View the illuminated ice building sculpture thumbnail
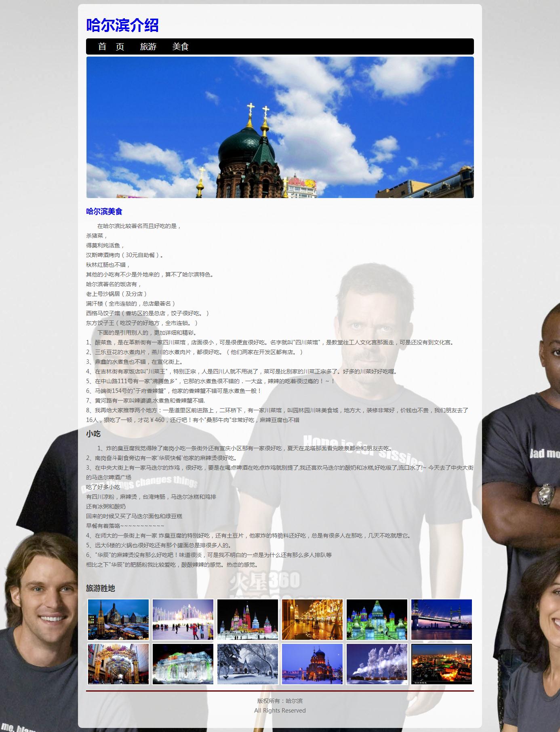 click(x=183, y=664)
